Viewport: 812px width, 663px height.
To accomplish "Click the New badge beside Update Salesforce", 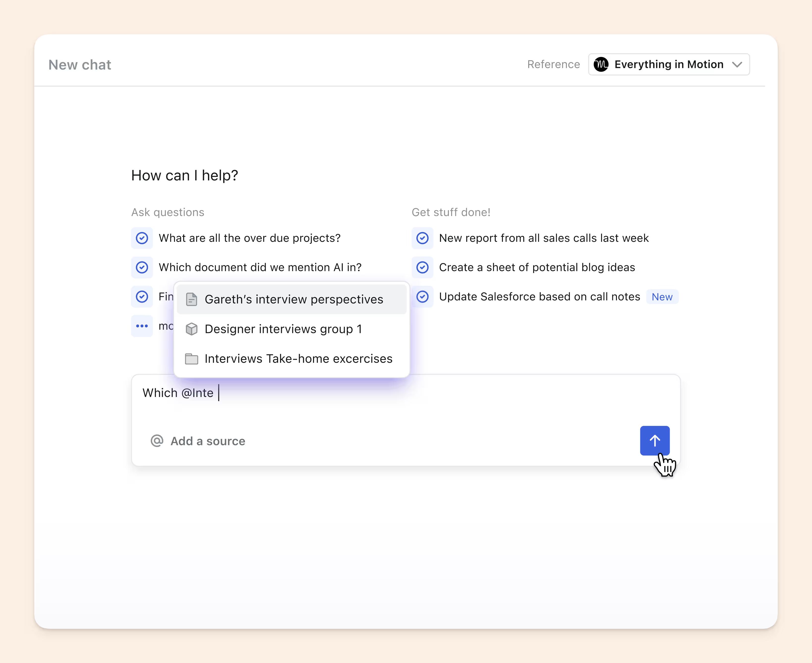I will [662, 297].
